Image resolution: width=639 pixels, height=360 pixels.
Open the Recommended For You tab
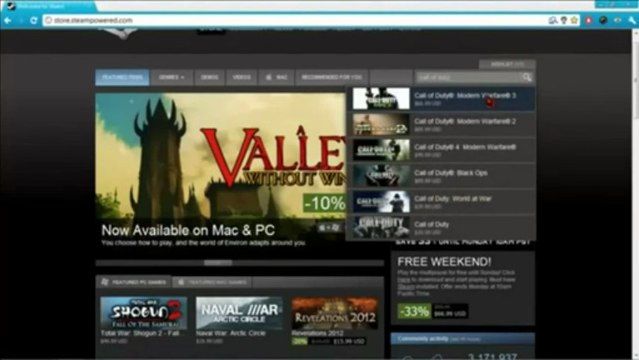coord(332,77)
